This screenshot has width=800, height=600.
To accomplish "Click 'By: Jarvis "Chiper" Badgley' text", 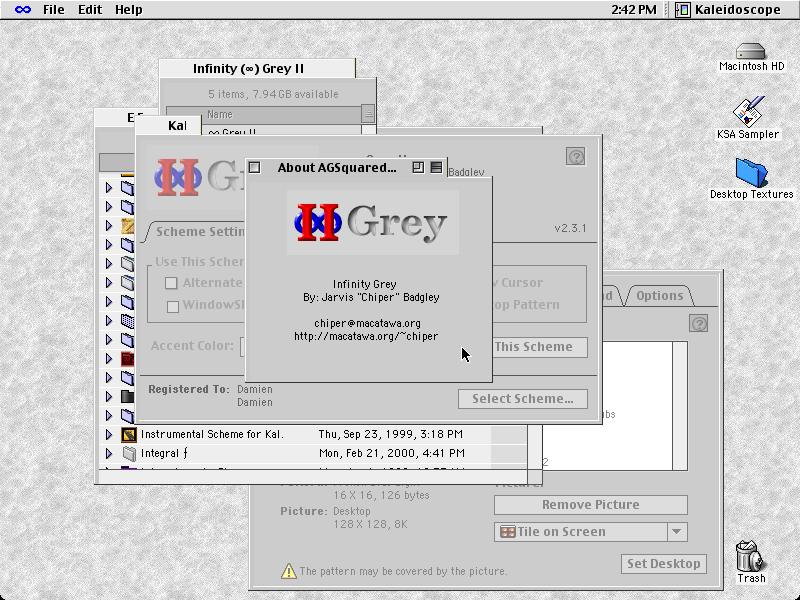I will pyautogui.click(x=371, y=297).
